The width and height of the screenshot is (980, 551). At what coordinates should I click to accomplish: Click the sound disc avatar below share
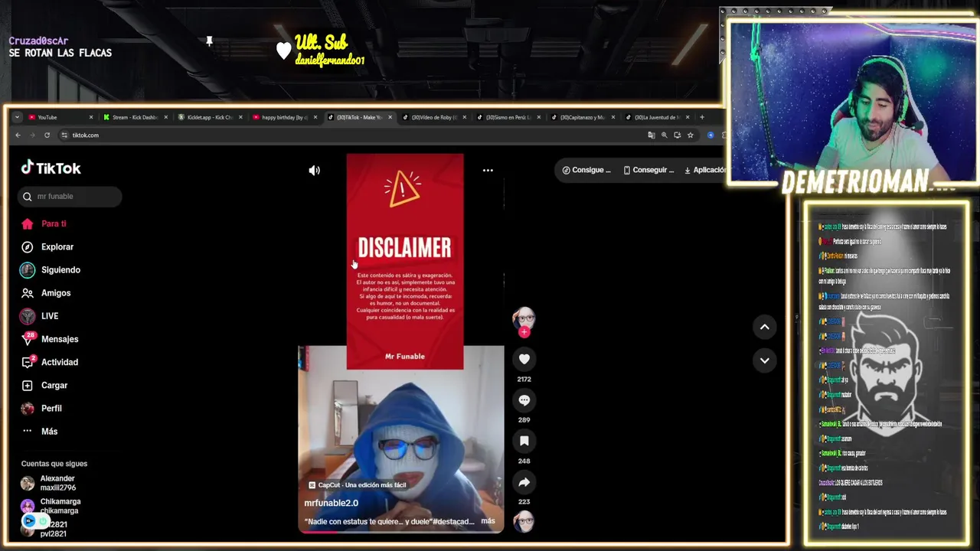(524, 522)
